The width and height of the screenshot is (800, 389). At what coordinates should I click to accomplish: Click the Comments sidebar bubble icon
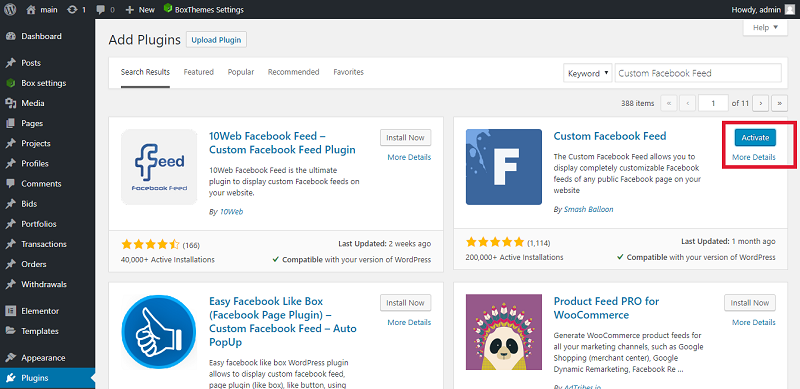click(x=10, y=184)
